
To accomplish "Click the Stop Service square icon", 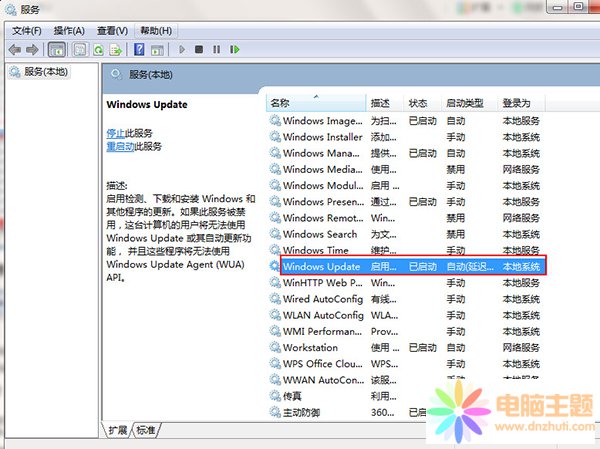I will click(x=199, y=49).
